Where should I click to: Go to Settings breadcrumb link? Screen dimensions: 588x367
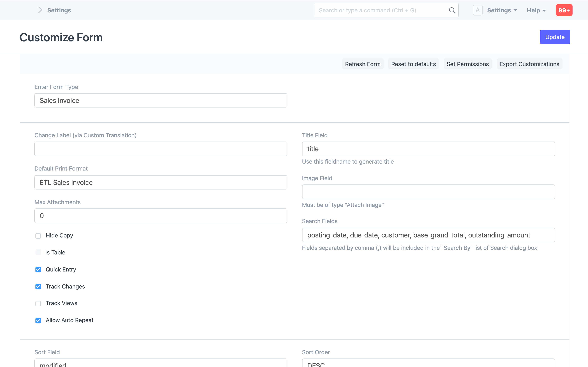pyautogui.click(x=59, y=10)
